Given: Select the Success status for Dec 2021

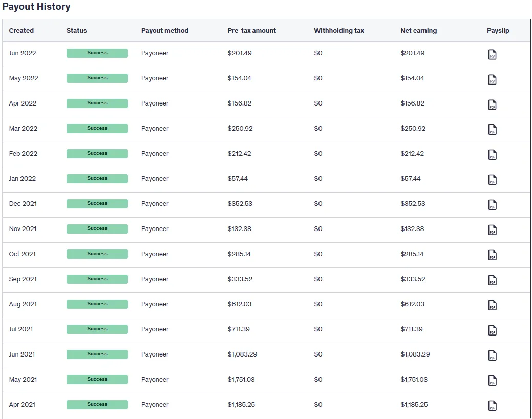Looking at the screenshot, I should click(x=97, y=204).
